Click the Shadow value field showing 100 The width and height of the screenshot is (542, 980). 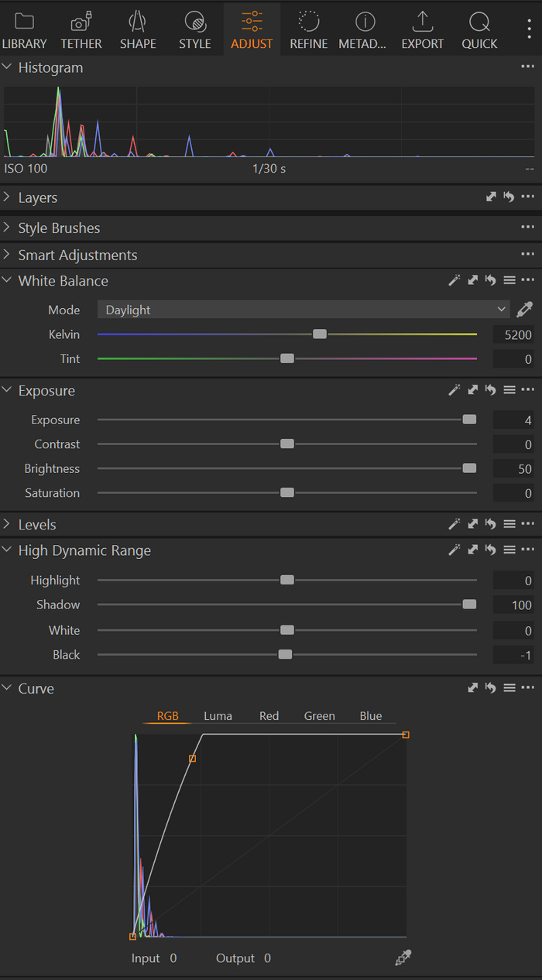click(x=513, y=605)
